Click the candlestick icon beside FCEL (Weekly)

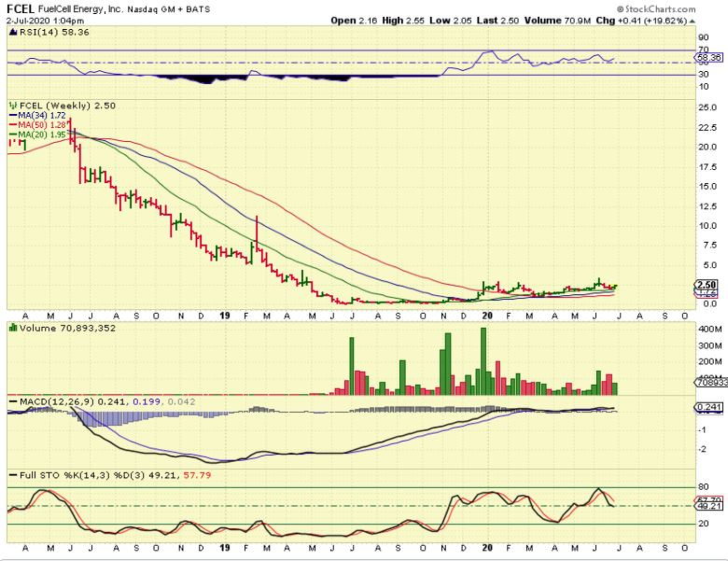(x=11, y=106)
